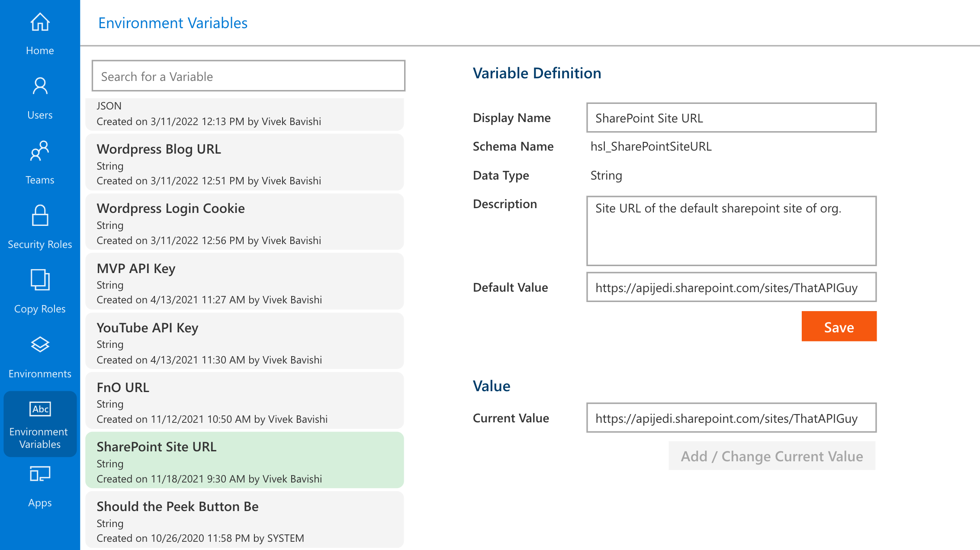
Task: Select the YouTube API Key variable
Action: point(244,341)
